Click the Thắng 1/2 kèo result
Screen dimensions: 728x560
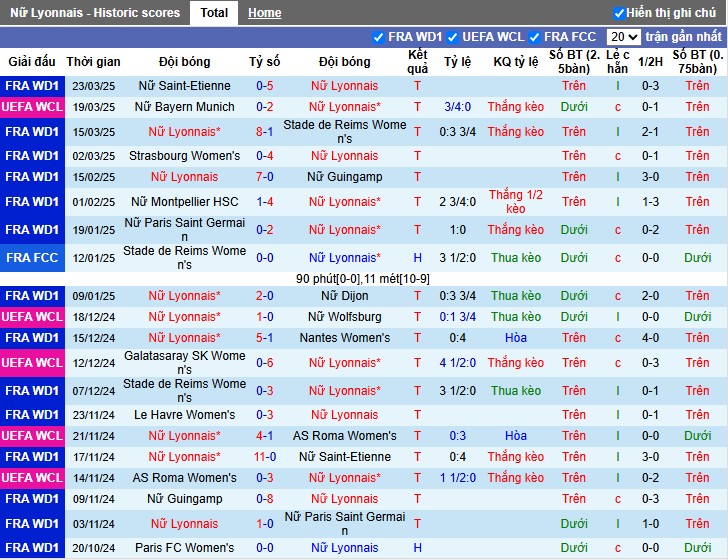516,202
